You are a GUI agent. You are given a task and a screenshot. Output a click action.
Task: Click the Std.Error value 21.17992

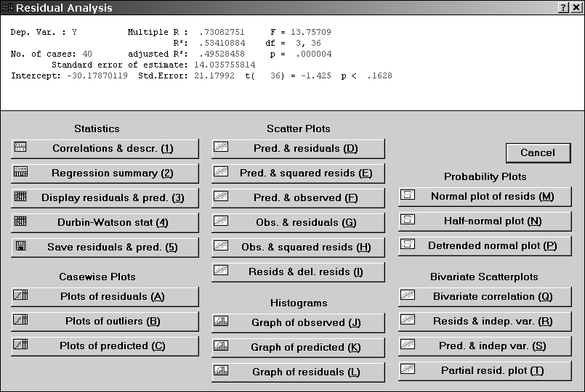pyautogui.click(x=214, y=75)
